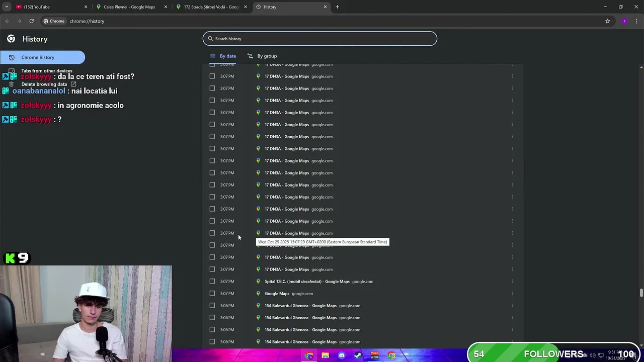Screen dimensions: 644x362
Task: Bookmark this page with the star icon
Action: click(608, 21)
